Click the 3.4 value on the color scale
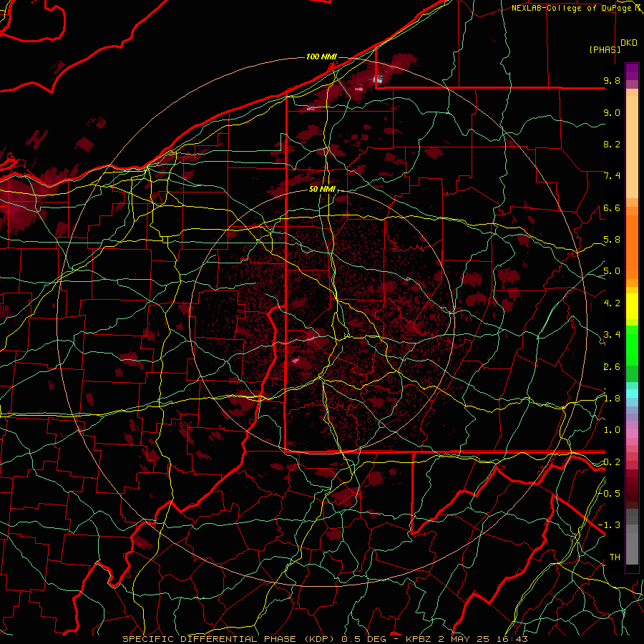Image resolution: width=644 pixels, height=644 pixels. [612, 335]
